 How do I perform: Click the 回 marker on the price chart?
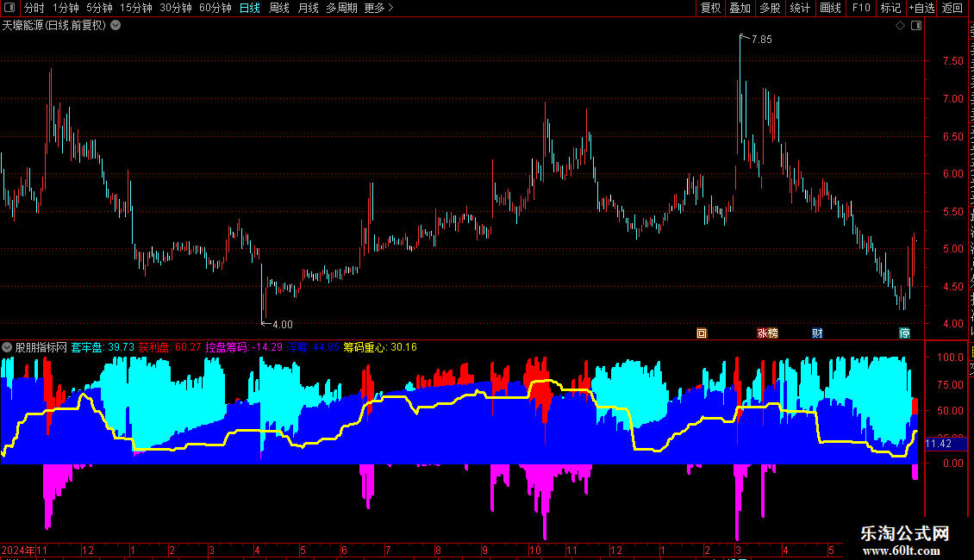pyautogui.click(x=702, y=333)
